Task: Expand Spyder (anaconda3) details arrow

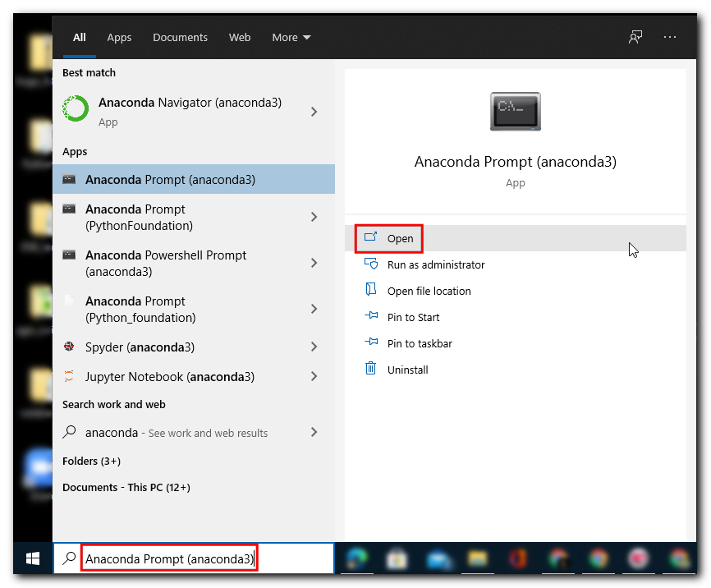Action: point(314,347)
